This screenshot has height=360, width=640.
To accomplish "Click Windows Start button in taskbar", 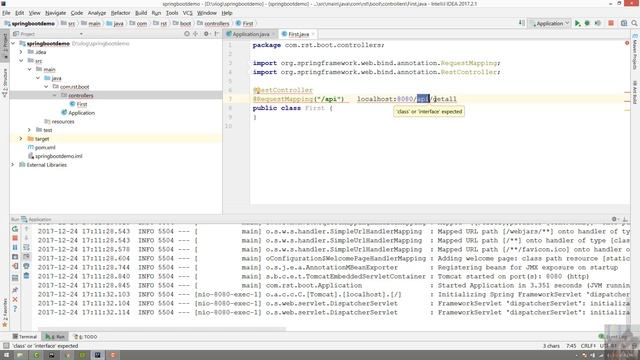I will point(6,355).
